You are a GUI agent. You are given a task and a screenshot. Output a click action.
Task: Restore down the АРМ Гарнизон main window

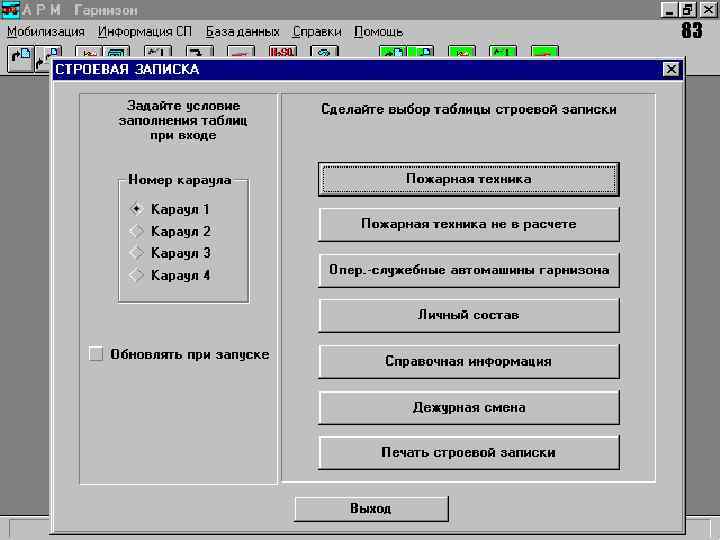[x=688, y=10]
